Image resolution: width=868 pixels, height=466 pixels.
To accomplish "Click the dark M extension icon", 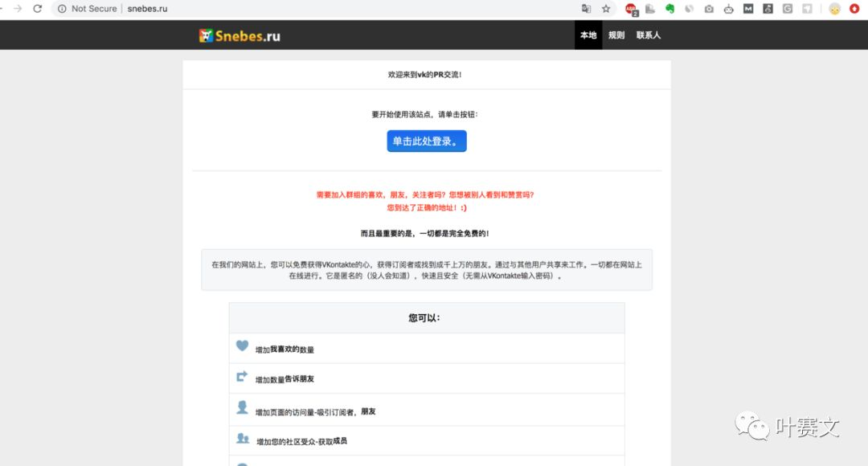I will pos(747,9).
